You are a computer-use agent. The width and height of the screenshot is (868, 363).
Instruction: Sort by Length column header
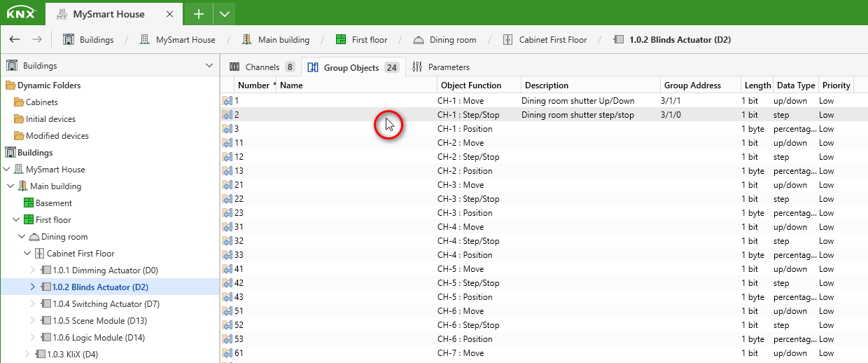757,85
